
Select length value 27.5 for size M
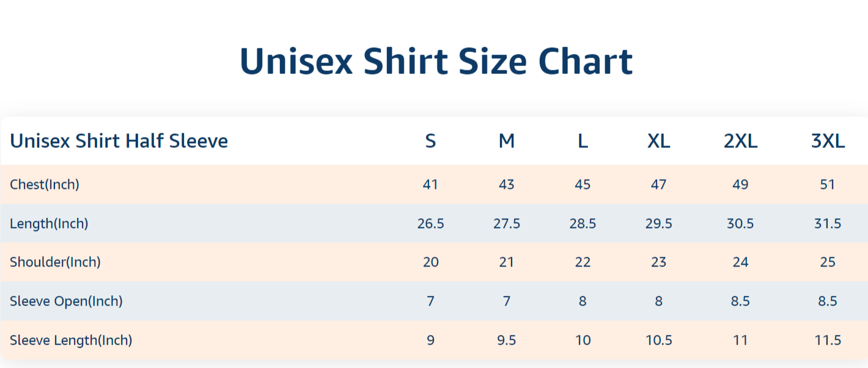(x=507, y=223)
